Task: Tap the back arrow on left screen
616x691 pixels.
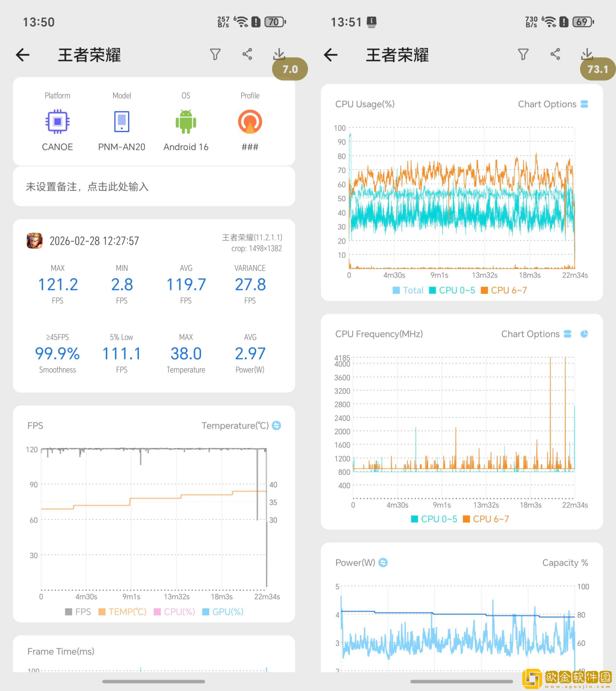Action: (23, 55)
